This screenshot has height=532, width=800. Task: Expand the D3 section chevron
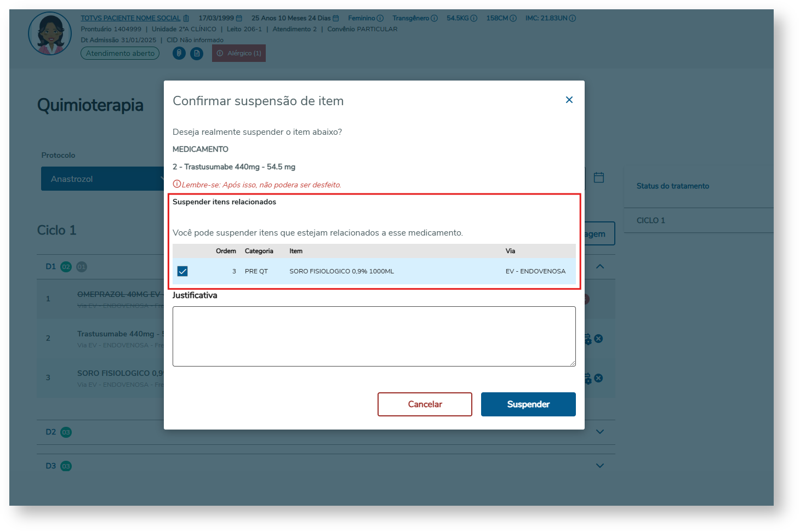(600, 466)
